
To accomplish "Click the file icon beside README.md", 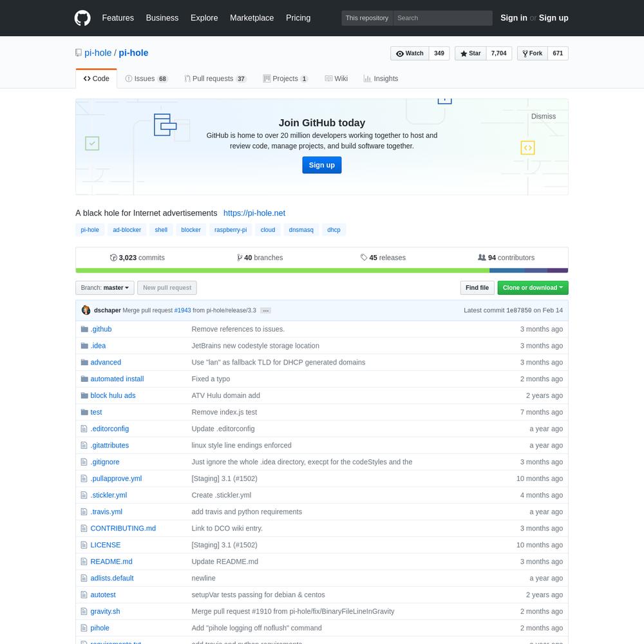I will tap(84, 562).
